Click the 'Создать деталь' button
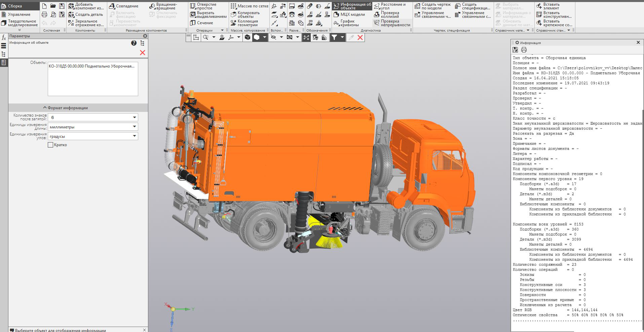This screenshot has width=644, height=332. 85,14
